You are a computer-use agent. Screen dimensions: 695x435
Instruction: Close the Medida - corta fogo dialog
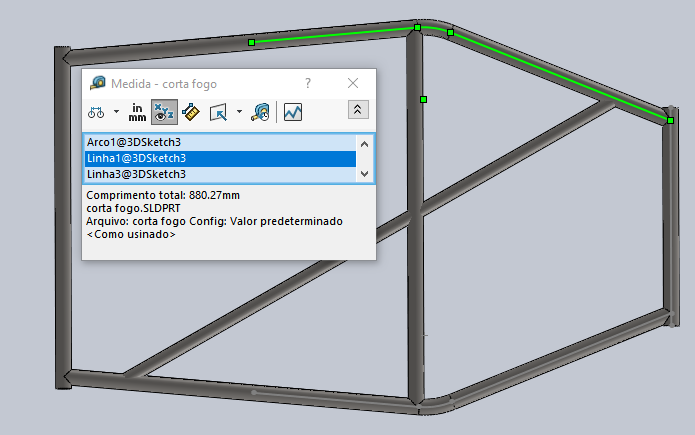click(x=352, y=84)
